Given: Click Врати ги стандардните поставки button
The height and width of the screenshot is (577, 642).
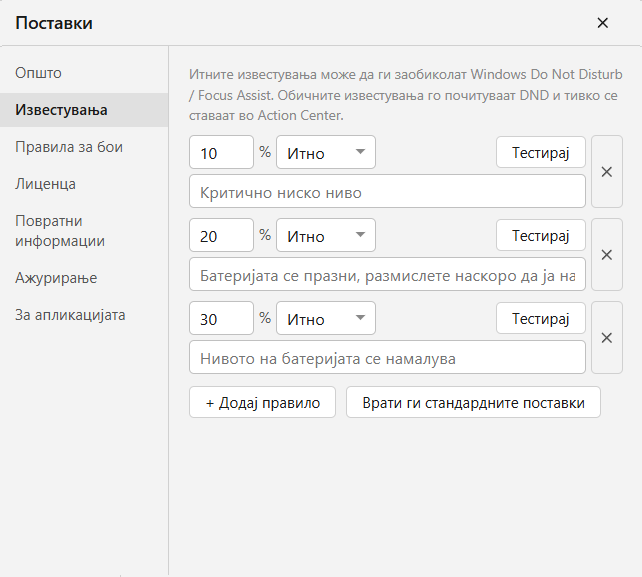Looking at the screenshot, I should click(x=473, y=402).
